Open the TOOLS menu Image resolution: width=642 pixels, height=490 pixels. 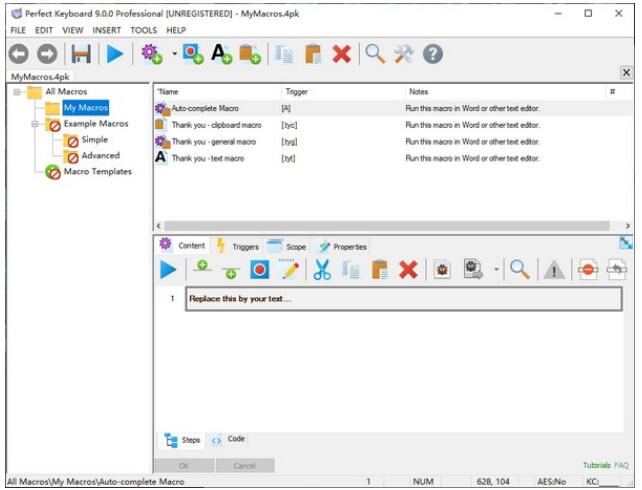(143, 30)
